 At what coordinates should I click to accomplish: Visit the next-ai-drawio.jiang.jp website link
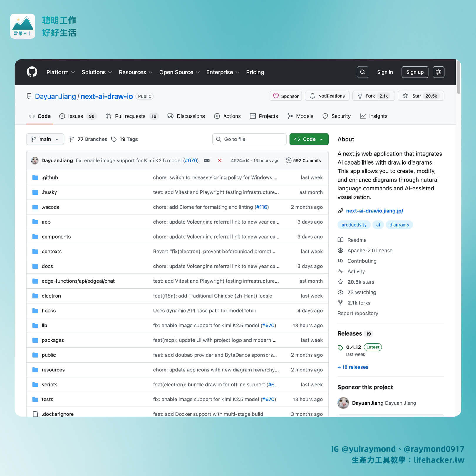click(375, 211)
